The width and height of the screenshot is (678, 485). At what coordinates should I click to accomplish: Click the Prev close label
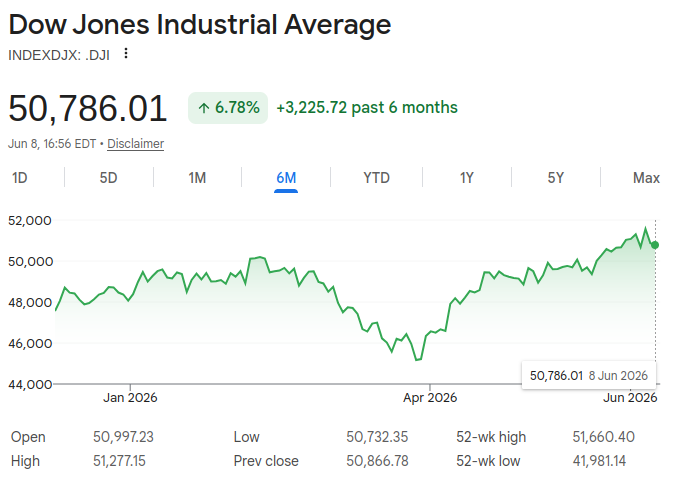pos(266,461)
